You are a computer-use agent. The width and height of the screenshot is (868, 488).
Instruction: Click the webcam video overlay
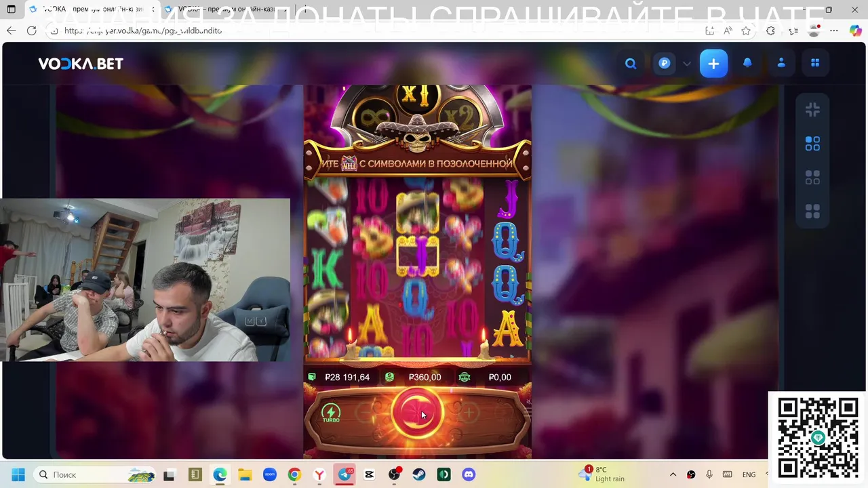point(145,279)
